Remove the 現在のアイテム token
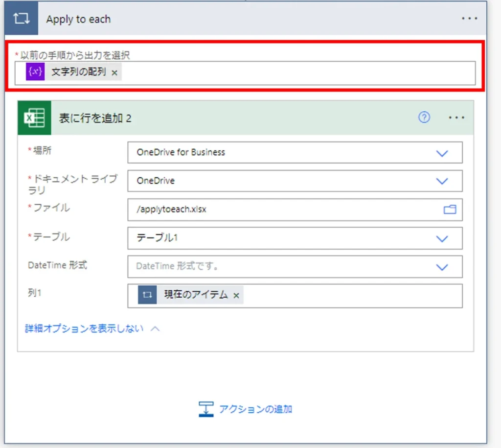This screenshot has height=448, width=501. [x=236, y=295]
